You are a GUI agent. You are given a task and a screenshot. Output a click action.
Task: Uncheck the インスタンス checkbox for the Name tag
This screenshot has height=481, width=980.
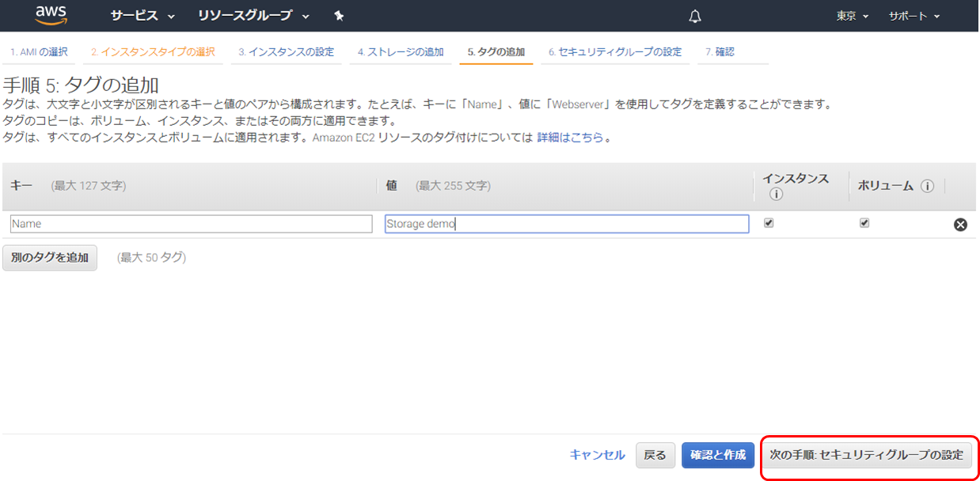(768, 222)
